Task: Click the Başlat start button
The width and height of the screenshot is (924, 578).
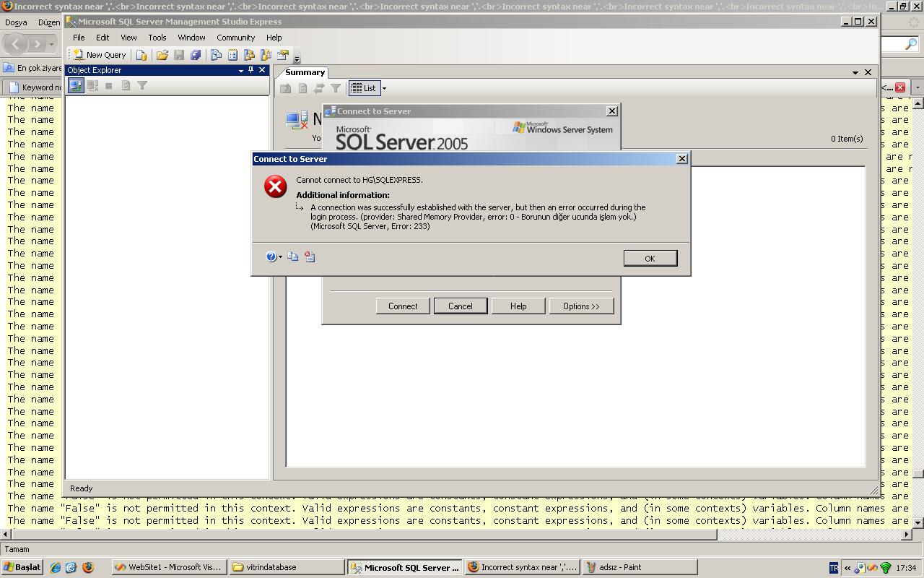Action: 22,567
